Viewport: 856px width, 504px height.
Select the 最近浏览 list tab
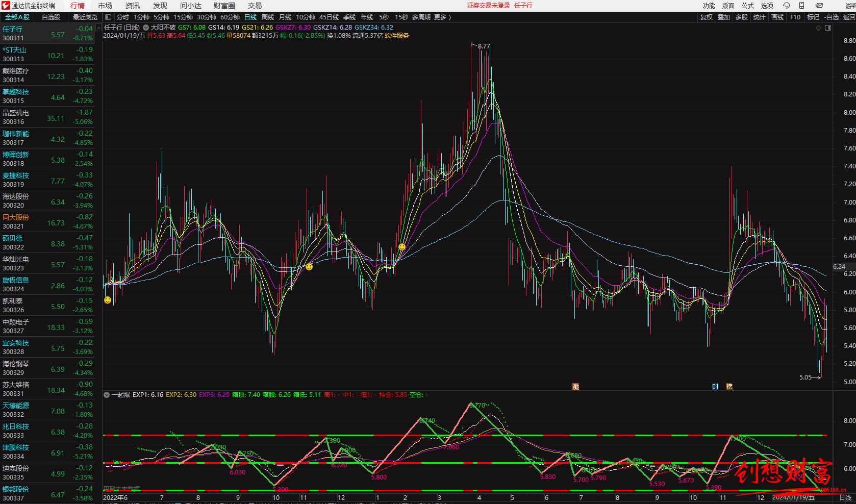pos(85,17)
